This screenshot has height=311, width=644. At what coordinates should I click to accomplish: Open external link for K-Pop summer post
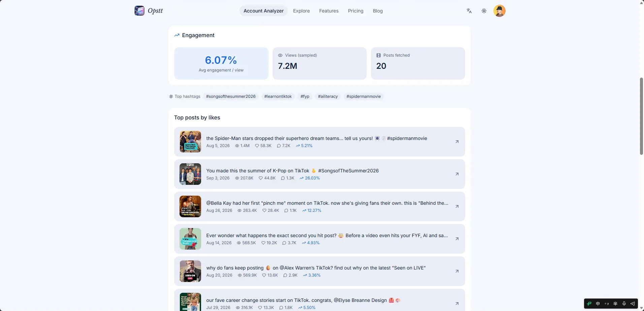pyautogui.click(x=457, y=174)
